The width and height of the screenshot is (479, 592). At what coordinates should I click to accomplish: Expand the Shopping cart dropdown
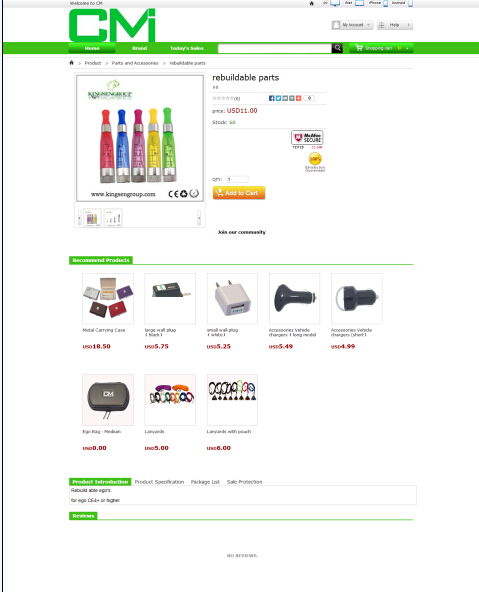point(381,48)
